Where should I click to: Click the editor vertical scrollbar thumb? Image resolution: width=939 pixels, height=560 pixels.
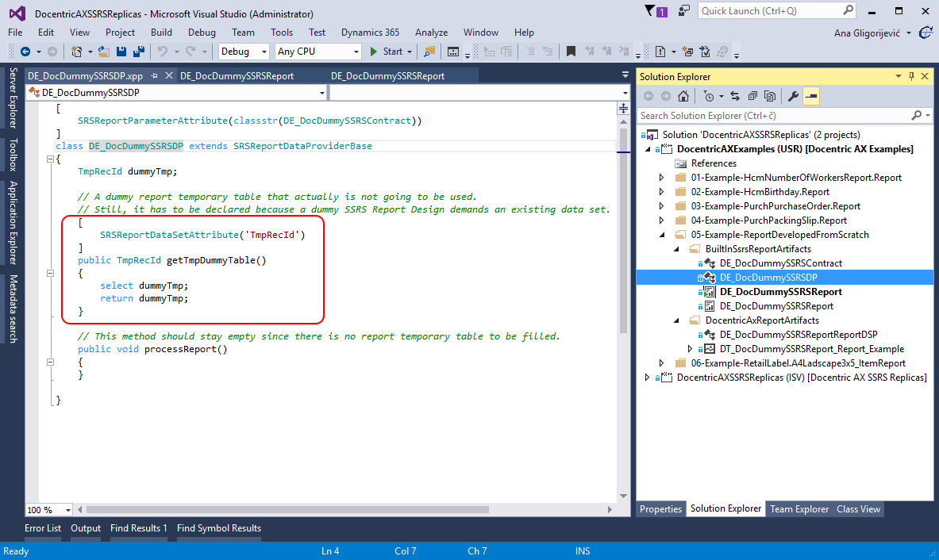(x=623, y=230)
